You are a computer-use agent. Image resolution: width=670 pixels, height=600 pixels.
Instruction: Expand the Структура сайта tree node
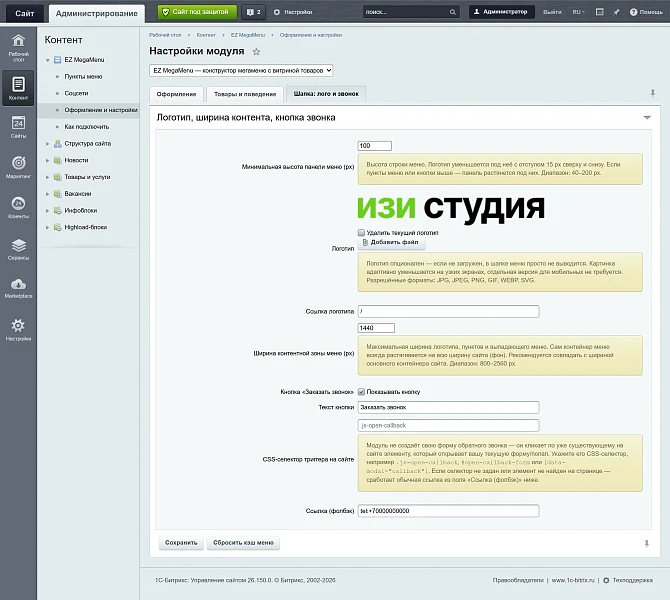pos(47,144)
